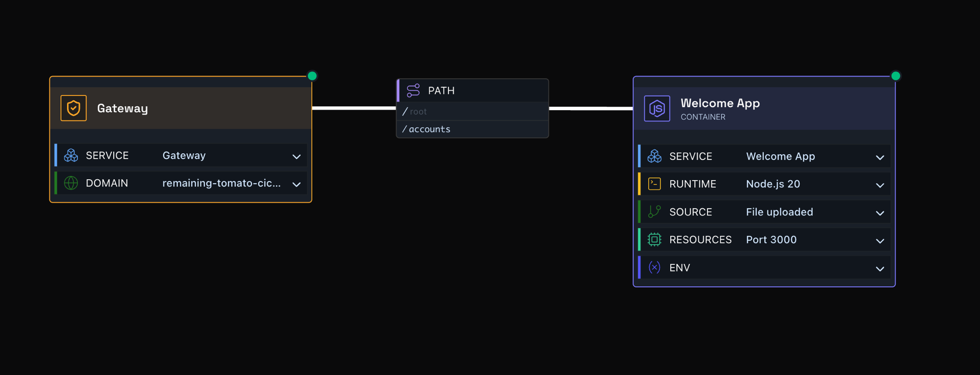Select the /accounts path entry
This screenshot has height=375, width=980.
(472, 129)
